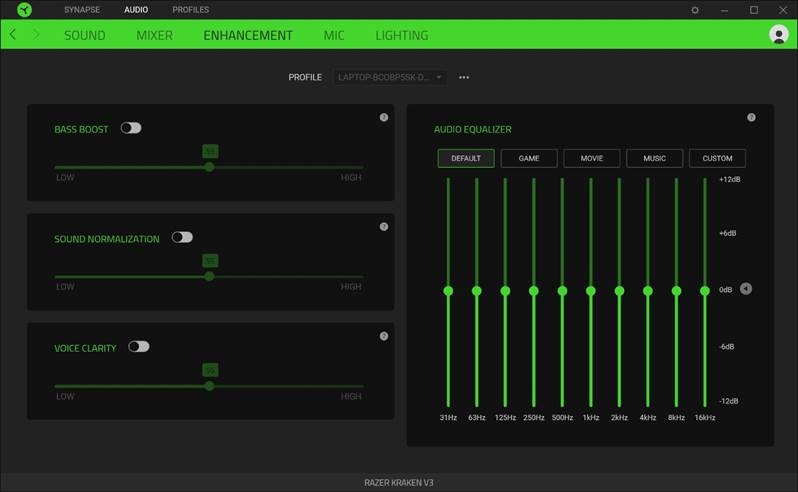
Task: Switch to the Lighting tab
Action: 402,35
